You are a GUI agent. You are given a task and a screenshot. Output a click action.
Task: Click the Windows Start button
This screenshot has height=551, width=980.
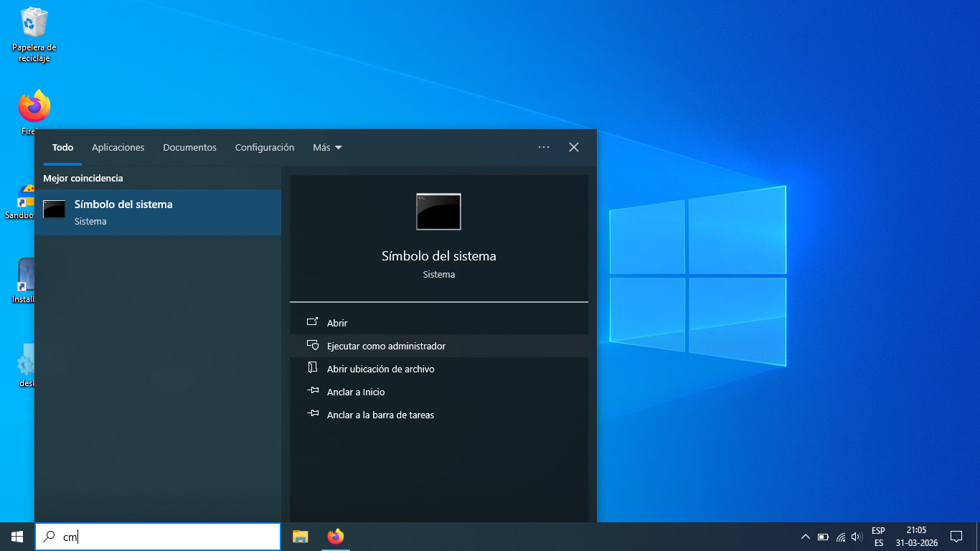pyautogui.click(x=17, y=537)
